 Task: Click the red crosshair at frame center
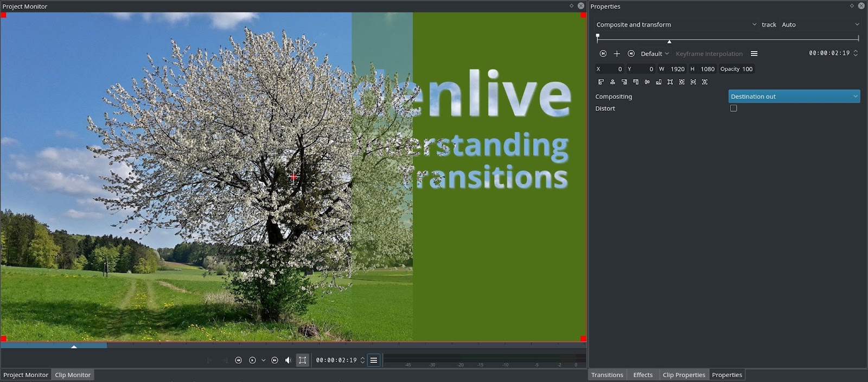(293, 177)
